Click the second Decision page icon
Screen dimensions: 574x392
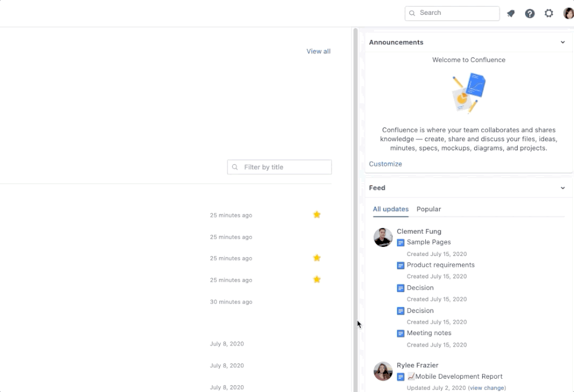tap(400, 311)
